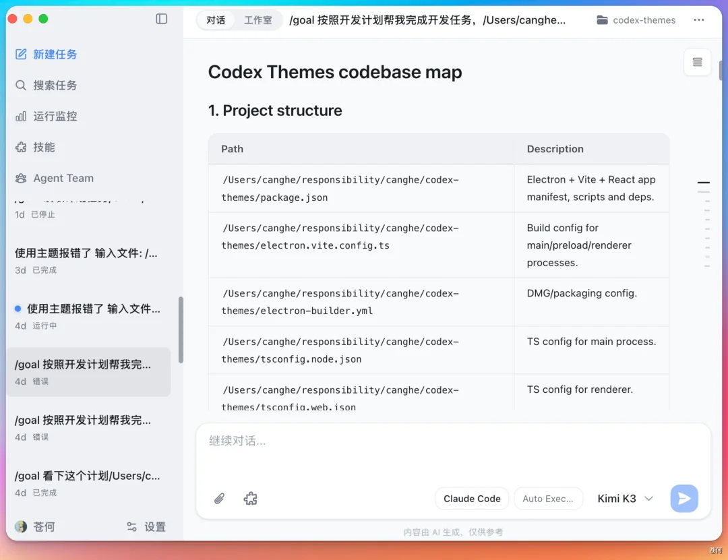This screenshot has height=560, width=728.
Task: Open task 使用主题报错了 marked 已完成
Action: 88,261
